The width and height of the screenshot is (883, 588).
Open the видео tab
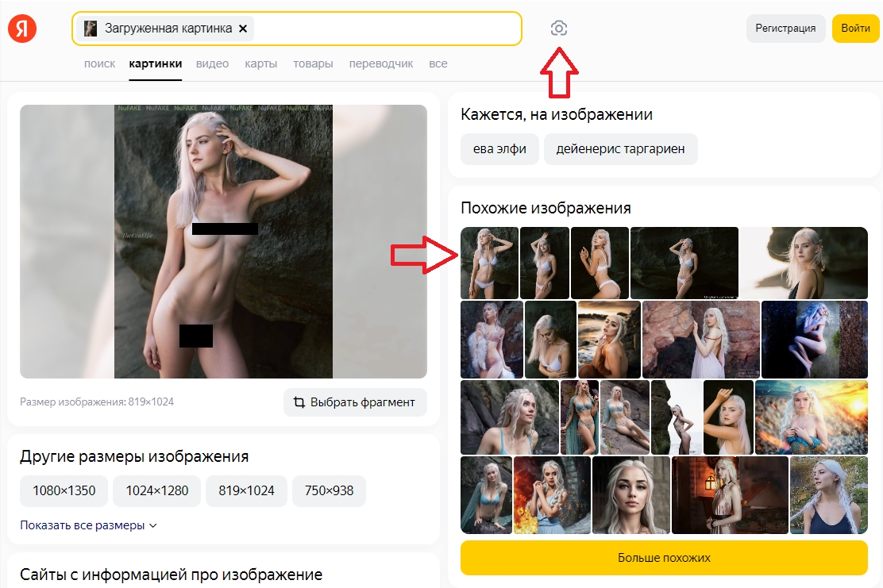pos(212,63)
